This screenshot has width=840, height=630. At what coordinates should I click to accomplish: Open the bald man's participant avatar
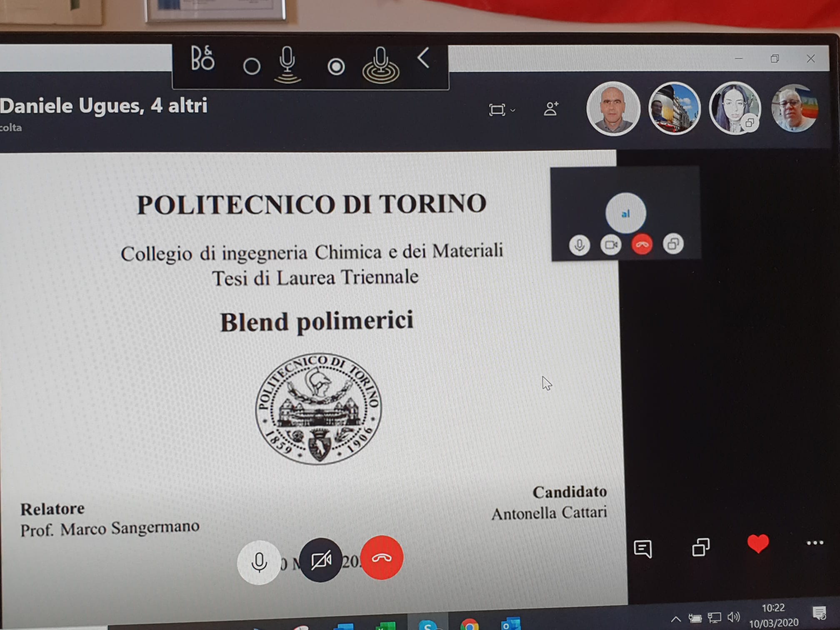tap(613, 108)
